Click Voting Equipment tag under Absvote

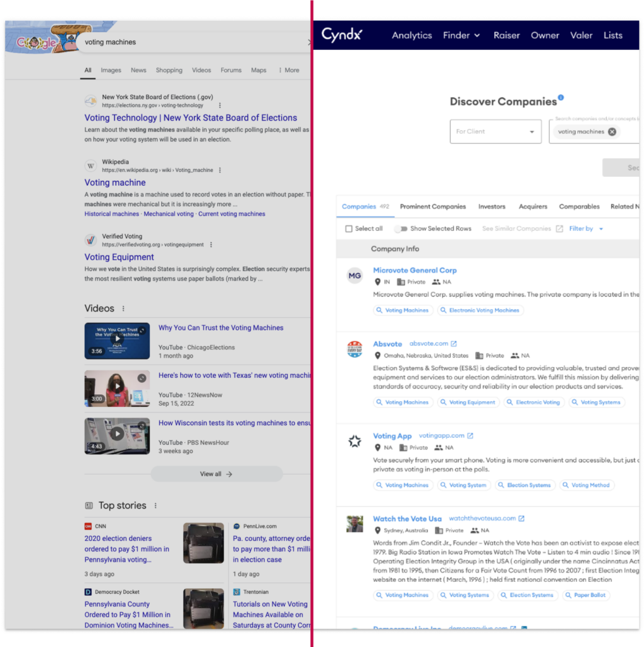click(468, 402)
